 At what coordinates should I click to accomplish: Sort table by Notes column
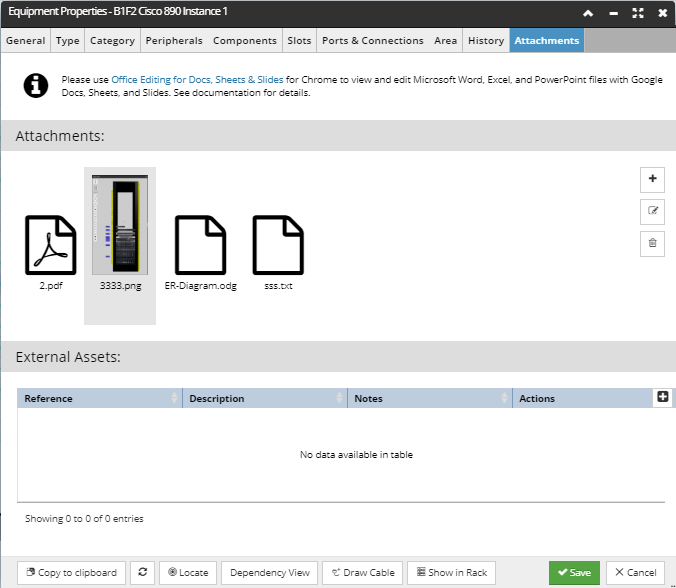coord(430,398)
